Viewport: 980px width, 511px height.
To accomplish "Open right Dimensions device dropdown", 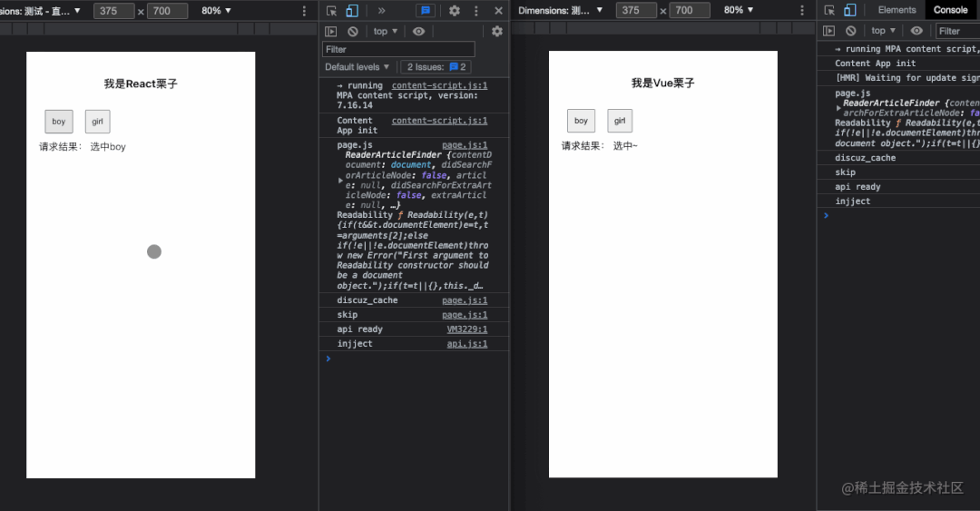I will click(x=560, y=10).
